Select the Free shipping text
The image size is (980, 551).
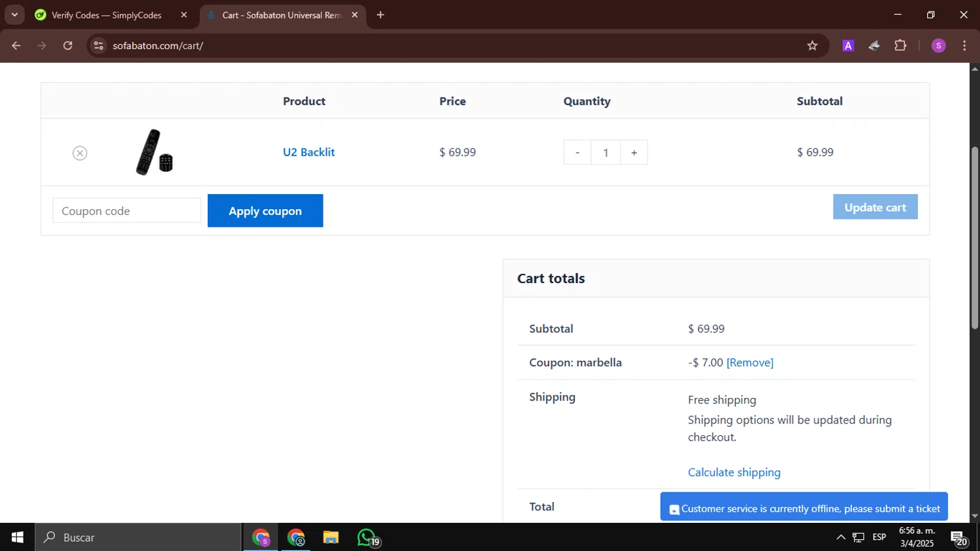tap(722, 400)
